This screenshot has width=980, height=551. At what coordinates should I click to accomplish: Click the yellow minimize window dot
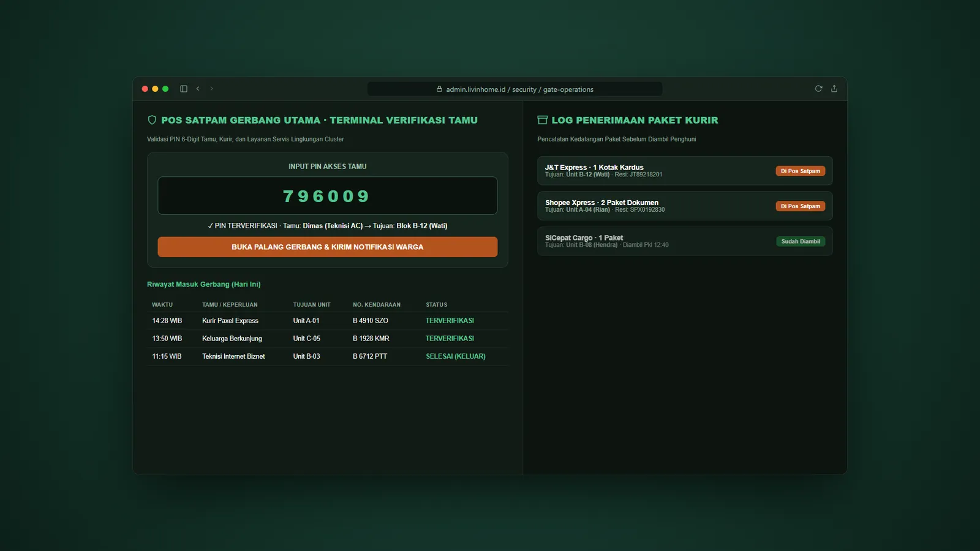(x=155, y=89)
